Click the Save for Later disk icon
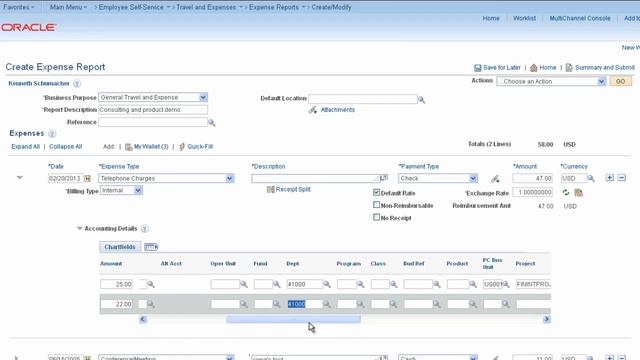This screenshot has width=640, height=360. tap(478, 68)
